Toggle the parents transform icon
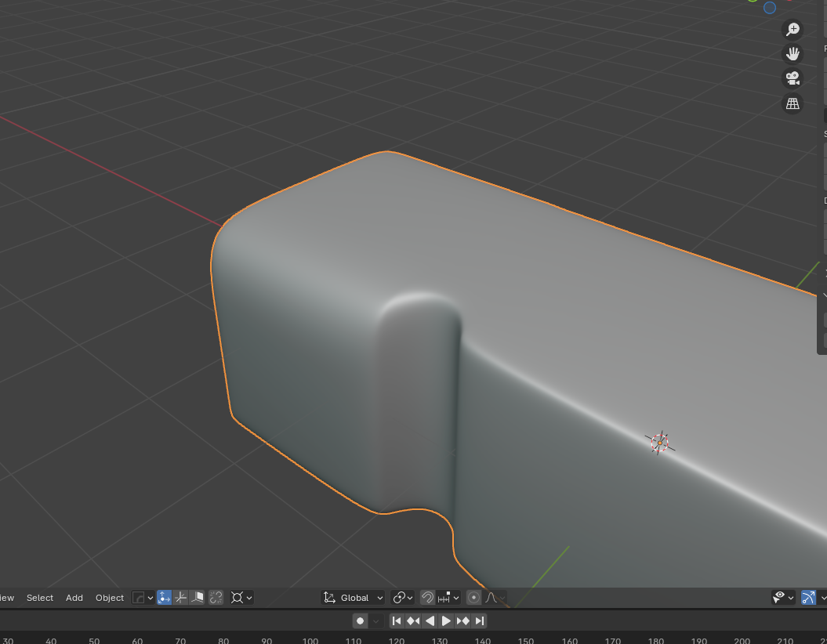Viewport: 827px width, 644px height. (x=198, y=598)
